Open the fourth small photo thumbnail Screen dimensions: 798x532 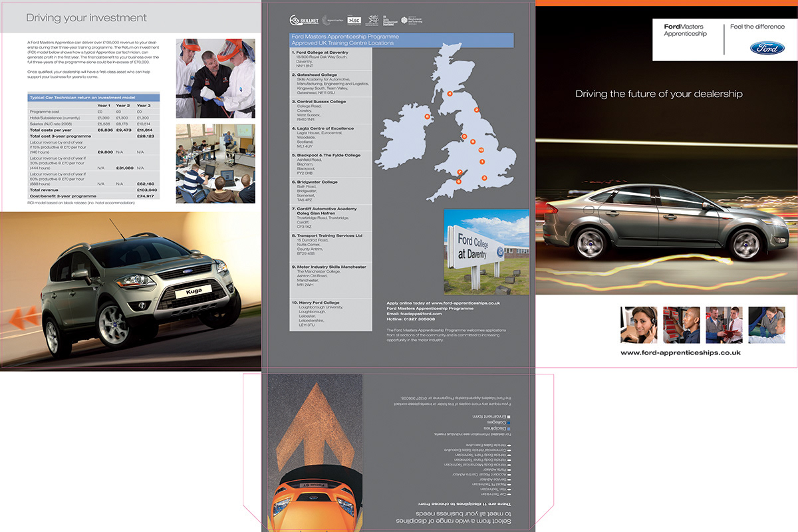(766, 325)
